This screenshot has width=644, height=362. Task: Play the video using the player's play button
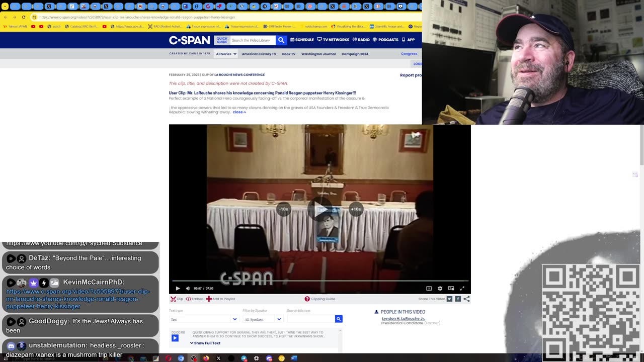[x=178, y=288]
